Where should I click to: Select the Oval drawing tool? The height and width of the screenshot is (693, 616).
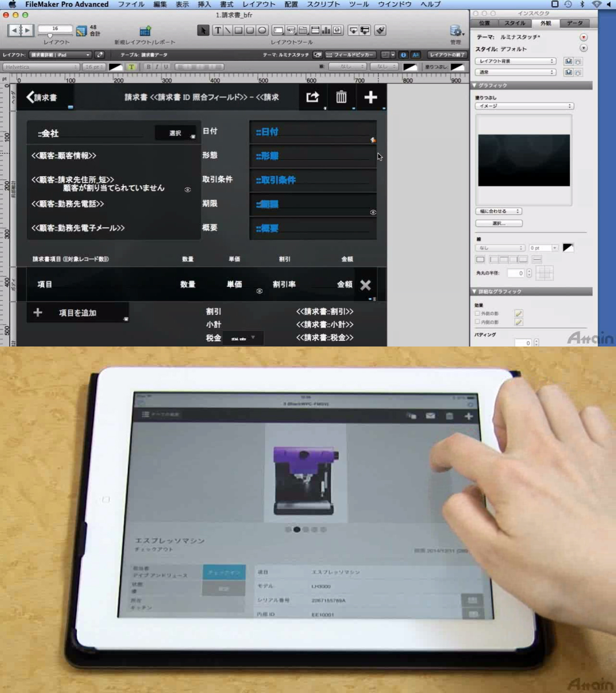[x=262, y=30]
